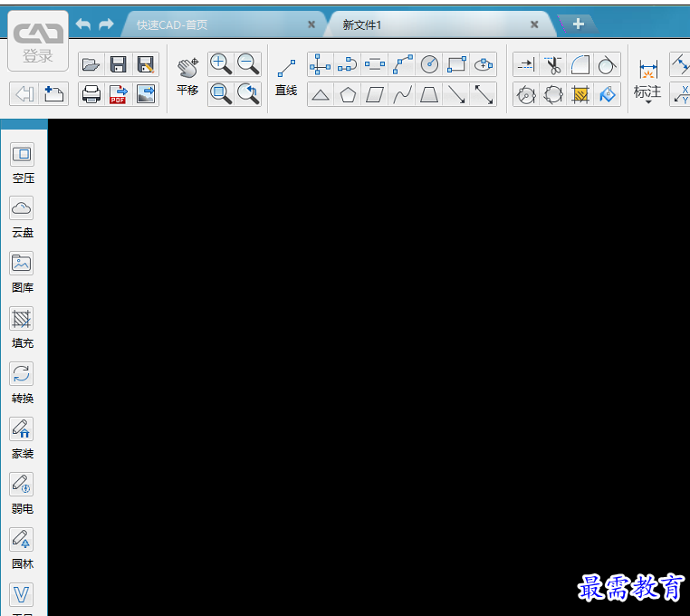Select the blue paint bucket tool

pos(608,94)
